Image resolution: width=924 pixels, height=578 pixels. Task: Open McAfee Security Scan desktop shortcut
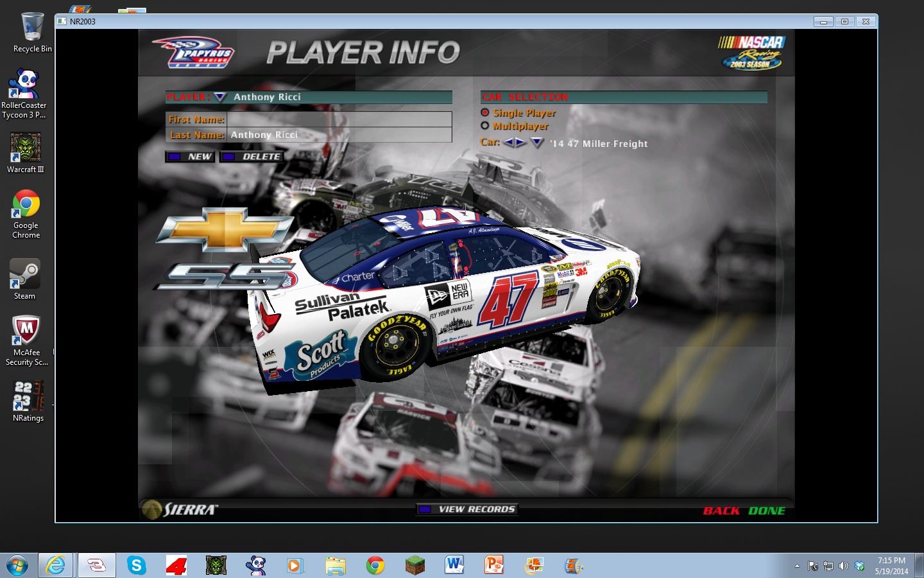coord(26,340)
